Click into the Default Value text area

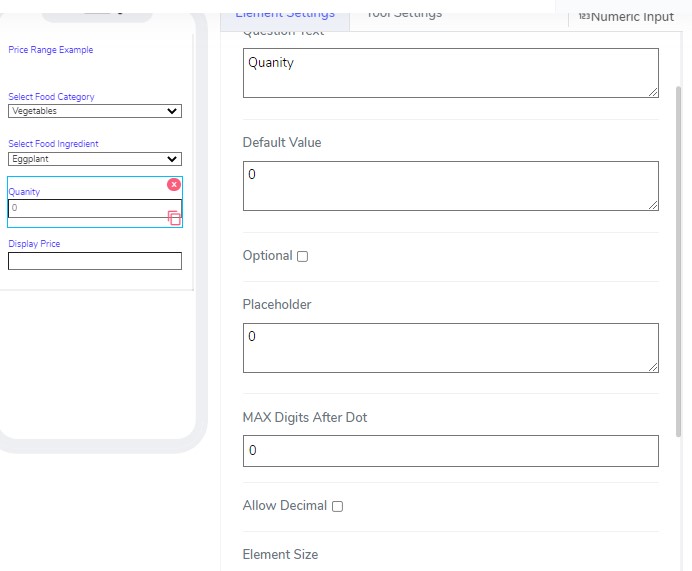tap(450, 186)
